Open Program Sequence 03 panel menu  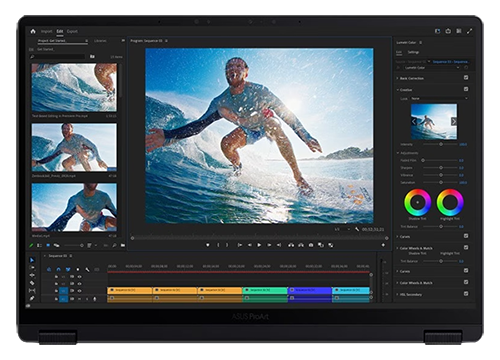click(166, 41)
